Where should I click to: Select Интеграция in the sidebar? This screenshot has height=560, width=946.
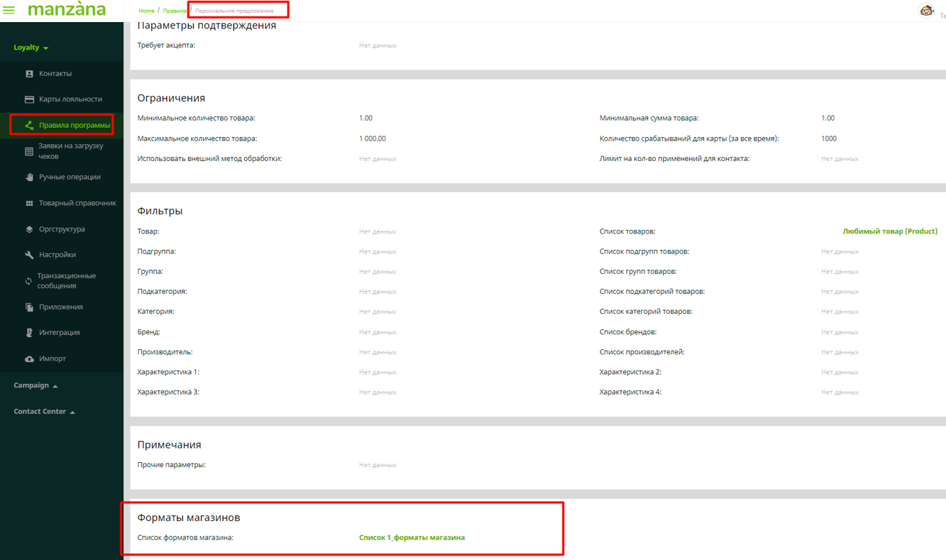59,333
